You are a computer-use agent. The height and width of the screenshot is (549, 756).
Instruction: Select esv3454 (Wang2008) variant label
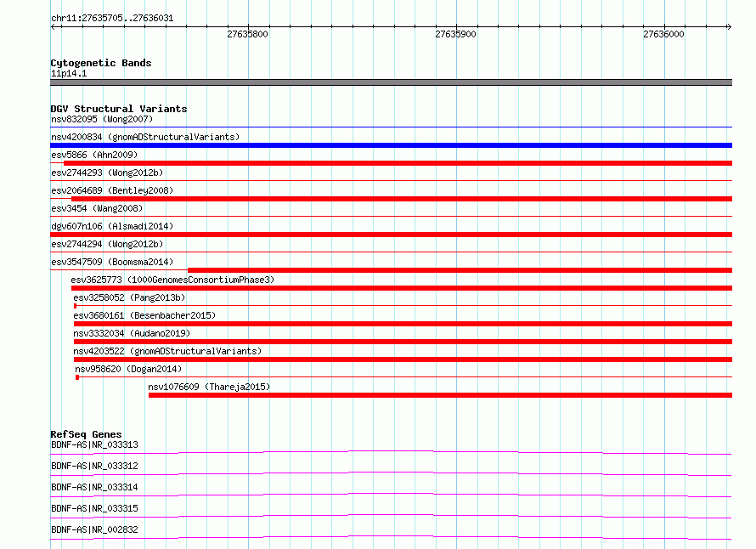[x=97, y=208]
